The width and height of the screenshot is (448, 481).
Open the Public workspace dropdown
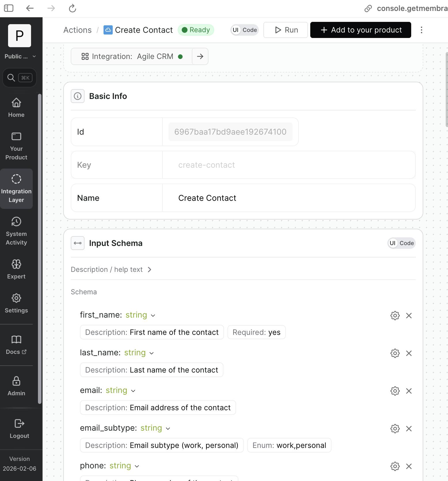[20, 56]
